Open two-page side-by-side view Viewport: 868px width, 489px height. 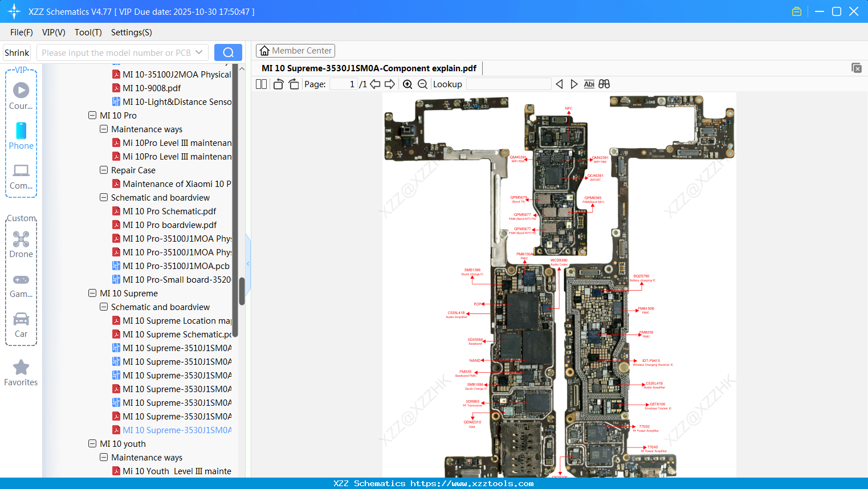pyautogui.click(x=260, y=83)
